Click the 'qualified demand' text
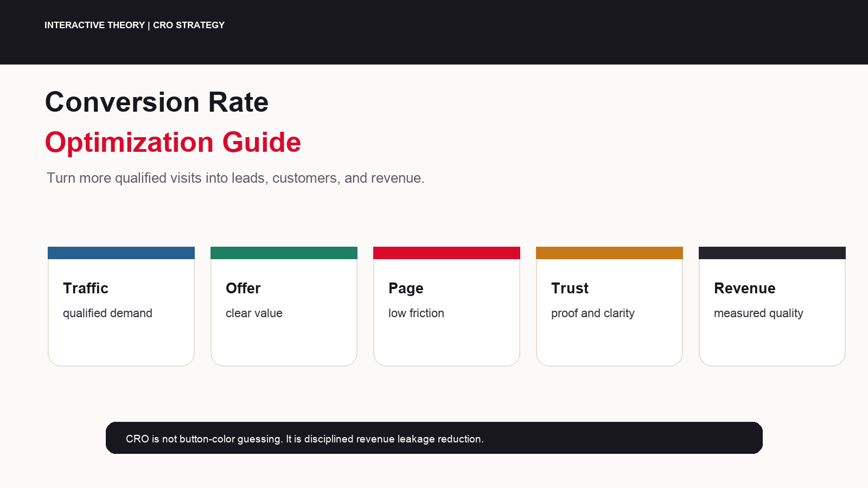The height and width of the screenshot is (488, 868). coord(107,313)
